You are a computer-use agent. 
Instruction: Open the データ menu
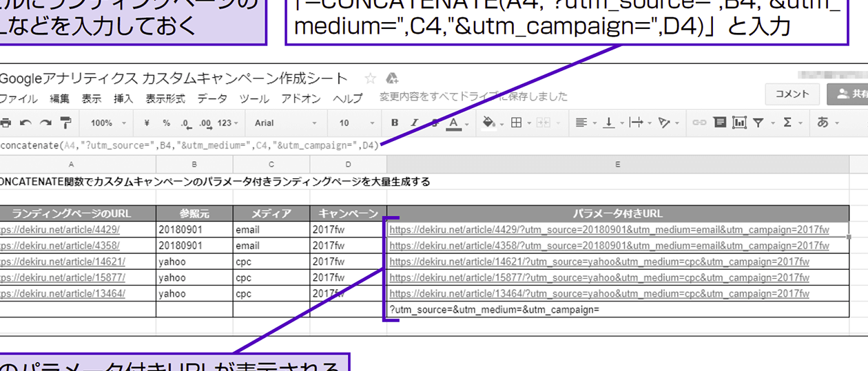[x=212, y=98]
